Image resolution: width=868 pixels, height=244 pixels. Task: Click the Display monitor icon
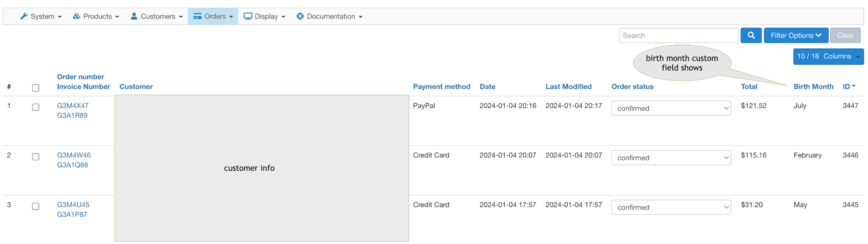point(248,16)
